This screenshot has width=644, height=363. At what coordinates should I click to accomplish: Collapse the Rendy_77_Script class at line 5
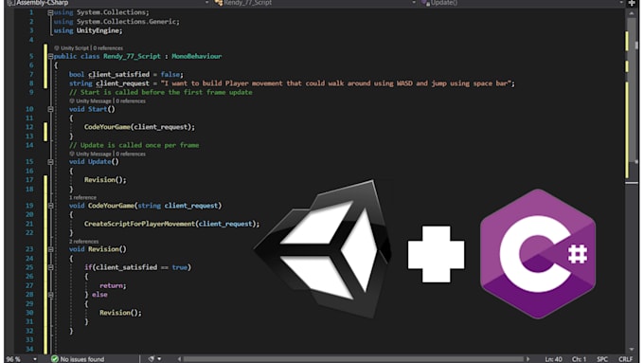[x=50, y=56]
